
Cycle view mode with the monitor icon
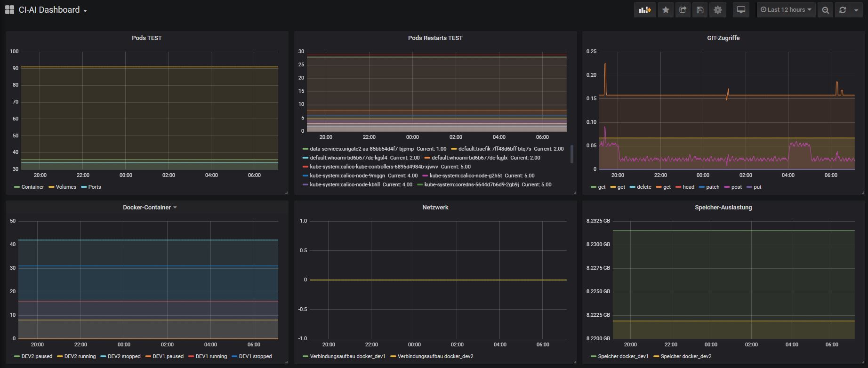[741, 10]
